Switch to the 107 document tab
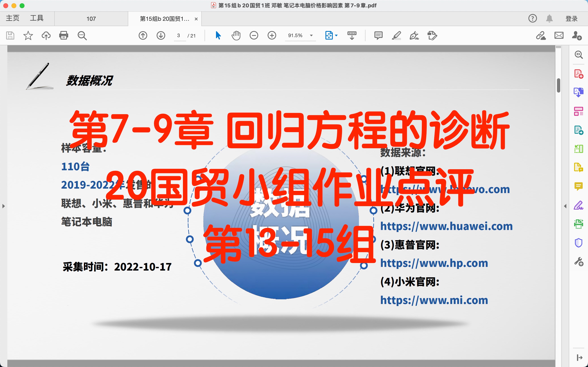 click(91, 18)
